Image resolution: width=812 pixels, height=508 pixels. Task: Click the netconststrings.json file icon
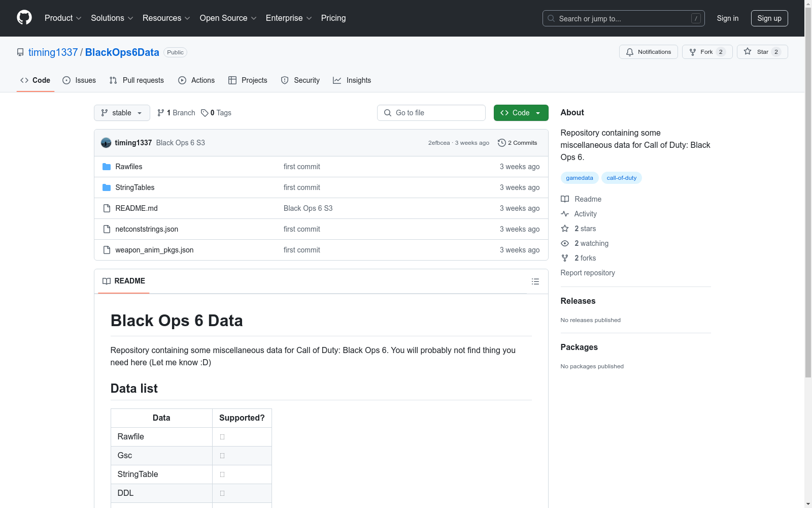pos(107,229)
